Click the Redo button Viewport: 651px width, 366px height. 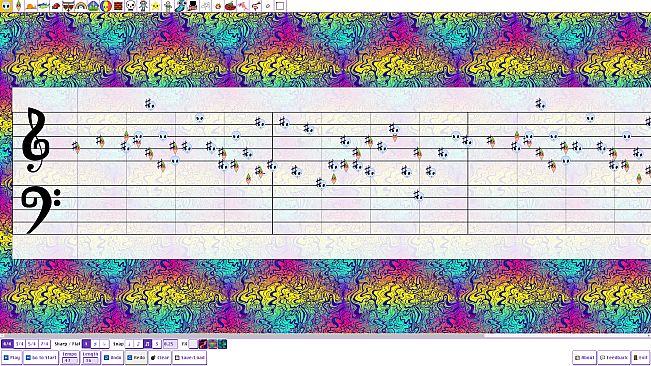point(136,357)
